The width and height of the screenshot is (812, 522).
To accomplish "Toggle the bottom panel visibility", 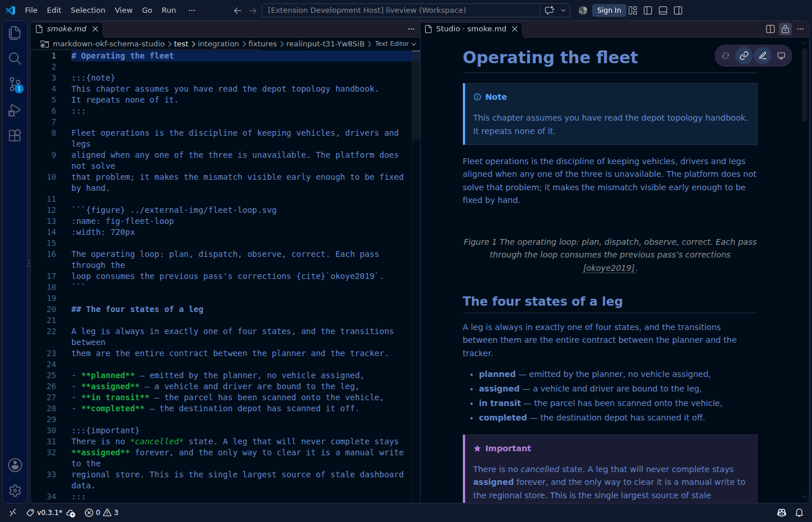I will pos(663,10).
